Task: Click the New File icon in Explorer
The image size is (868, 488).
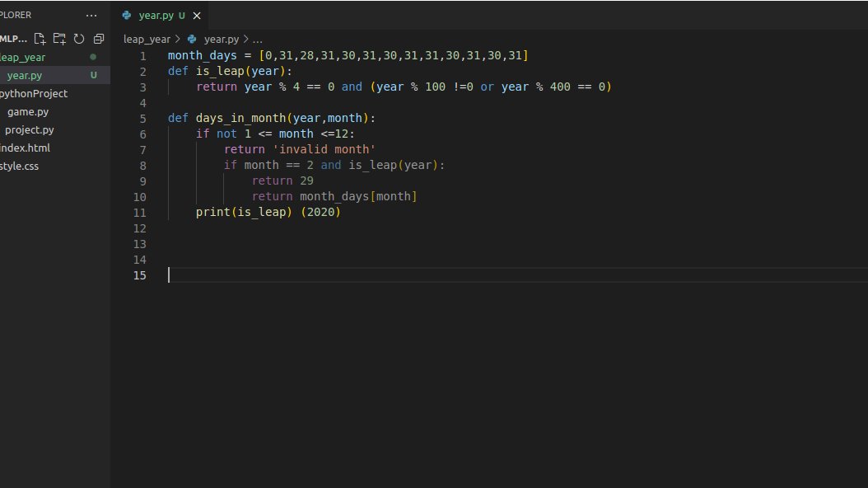Action: (x=40, y=39)
